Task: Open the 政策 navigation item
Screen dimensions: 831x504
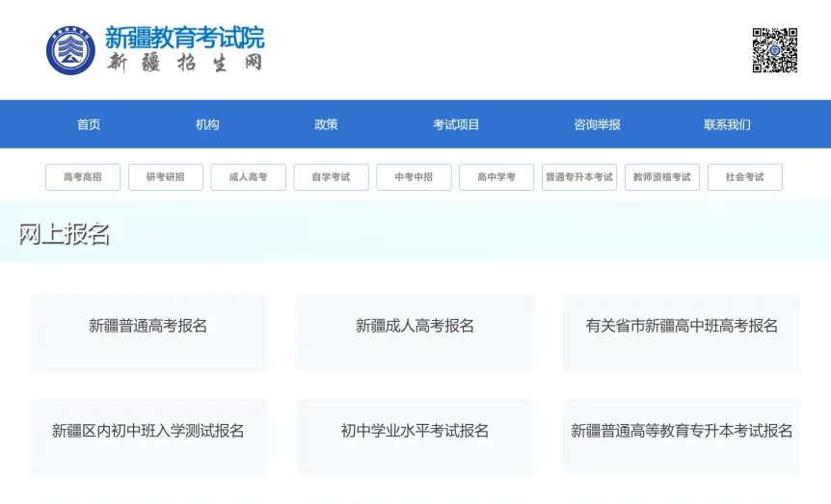Action: pyautogui.click(x=326, y=124)
